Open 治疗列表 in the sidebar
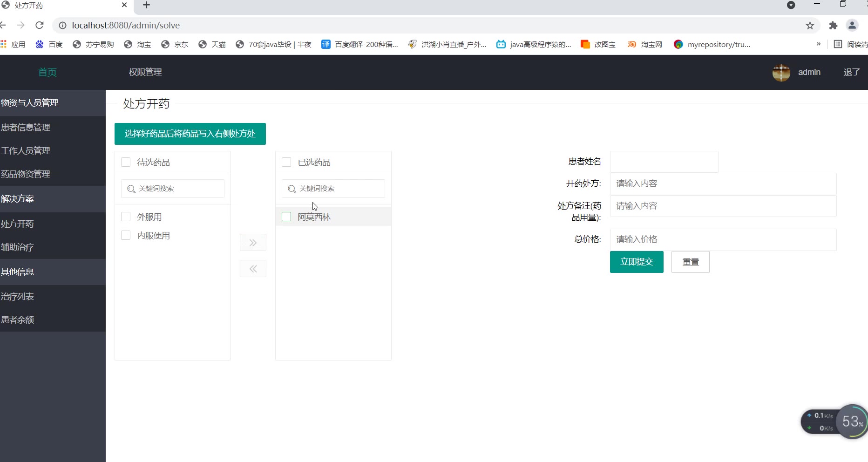This screenshot has height=462, width=868. click(53, 297)
